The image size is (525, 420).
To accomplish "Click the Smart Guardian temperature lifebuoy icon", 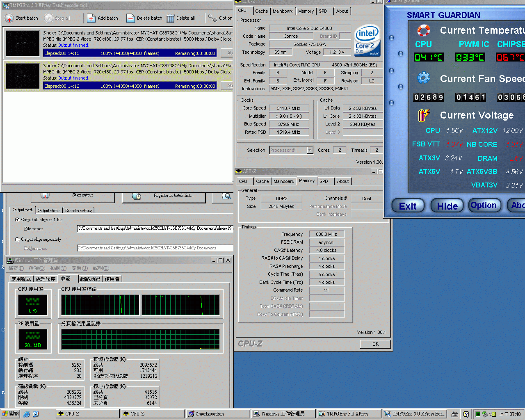I will tap(424, 30).
